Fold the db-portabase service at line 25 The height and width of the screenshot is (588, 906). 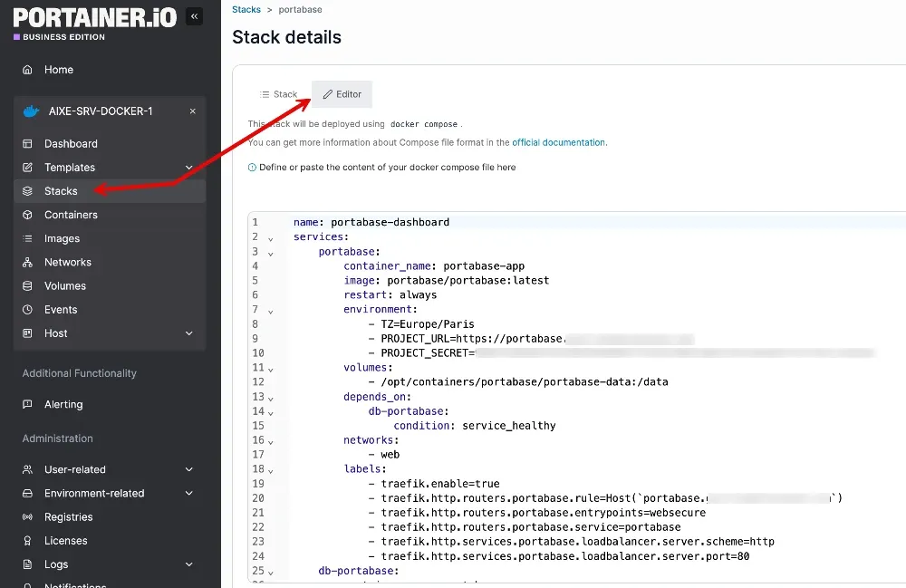tap(270, 573)
